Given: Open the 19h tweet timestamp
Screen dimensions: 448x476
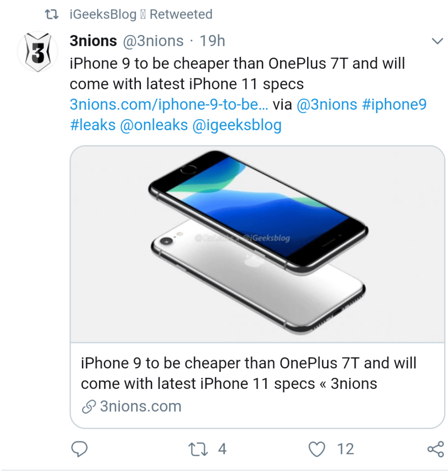Looking at the screenshot, I should tap(212, 41).
